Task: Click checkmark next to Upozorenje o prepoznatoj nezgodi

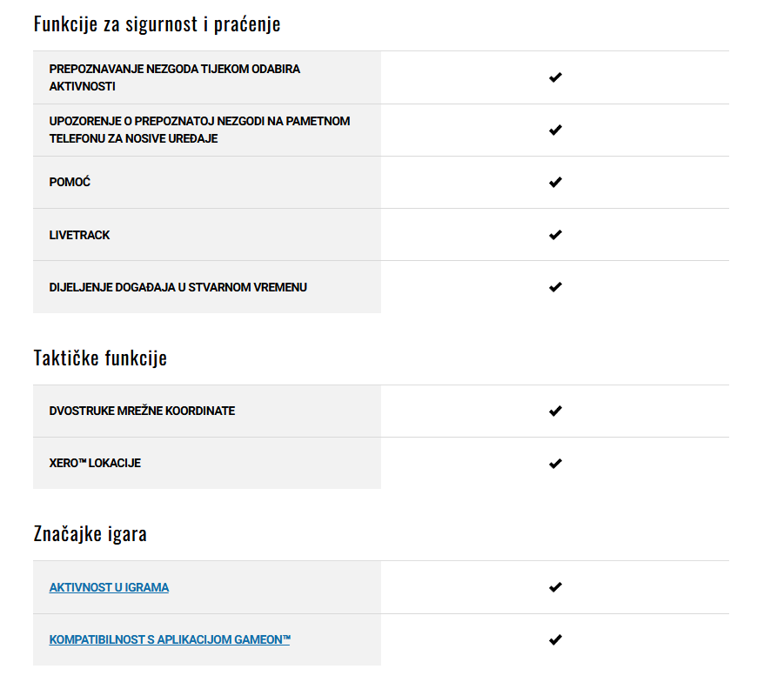Action: 555,130
